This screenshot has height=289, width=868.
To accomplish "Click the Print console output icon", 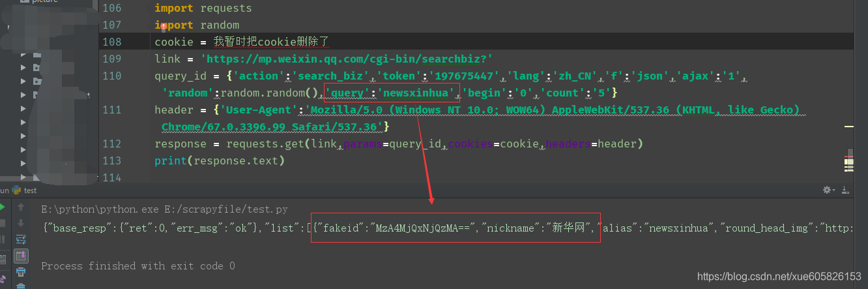I will click(x=21, y=271).
